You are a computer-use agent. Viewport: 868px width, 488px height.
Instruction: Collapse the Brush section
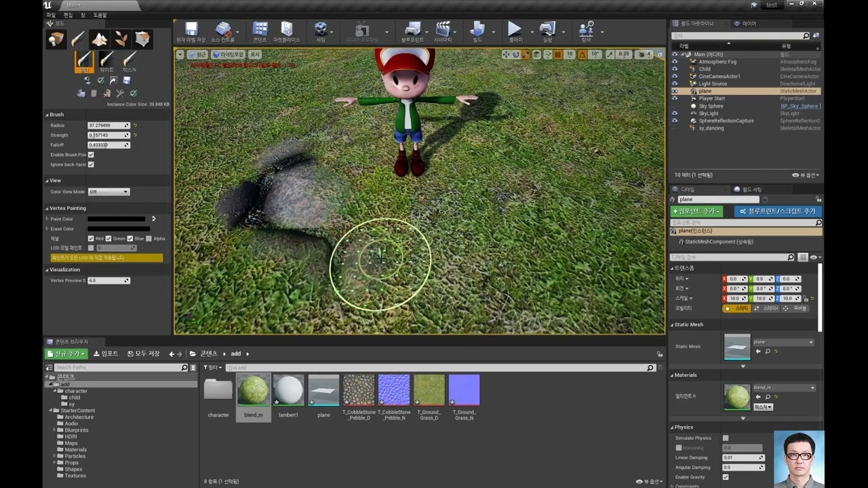point(47,115)
